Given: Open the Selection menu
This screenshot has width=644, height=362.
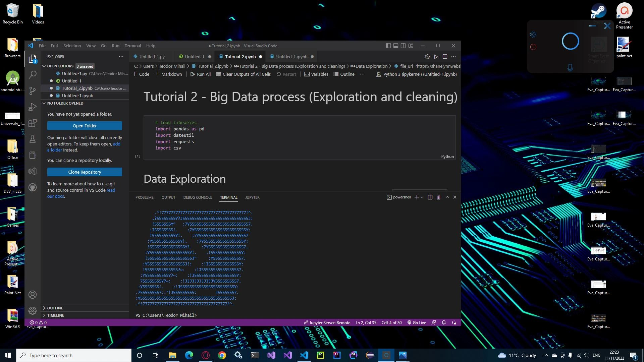Looking at the screenshot, I should tap(72, 46).
